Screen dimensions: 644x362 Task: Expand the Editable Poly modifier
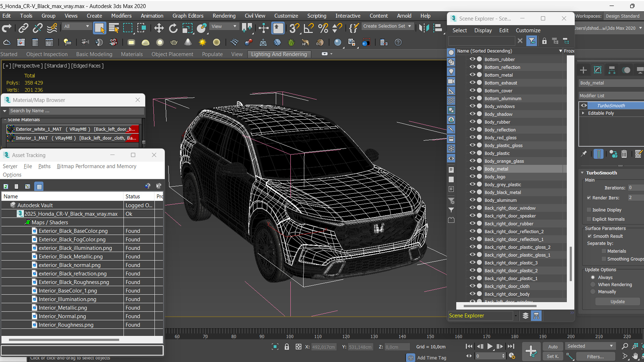click(583, 113)
